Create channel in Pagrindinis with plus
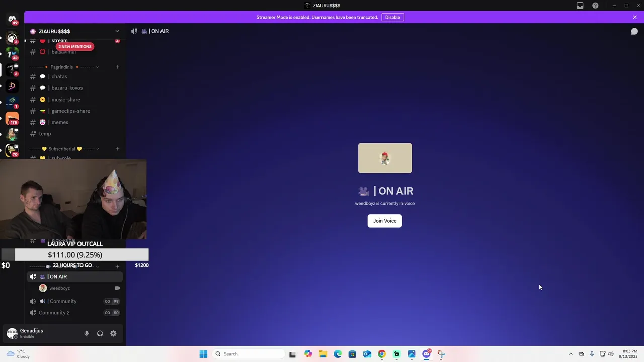Viewport: 644px width, 362px height. tap(117, 67)
